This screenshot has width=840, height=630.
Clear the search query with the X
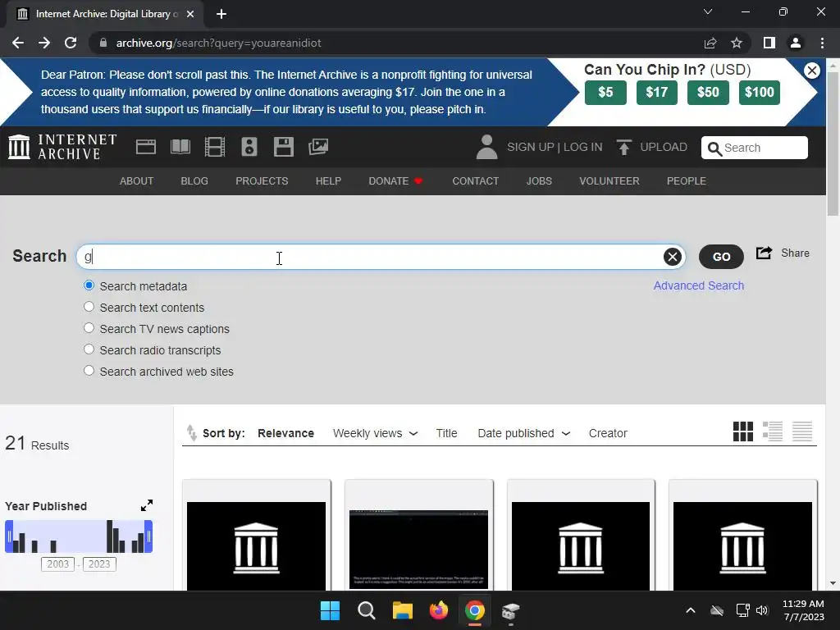[673, 257]
